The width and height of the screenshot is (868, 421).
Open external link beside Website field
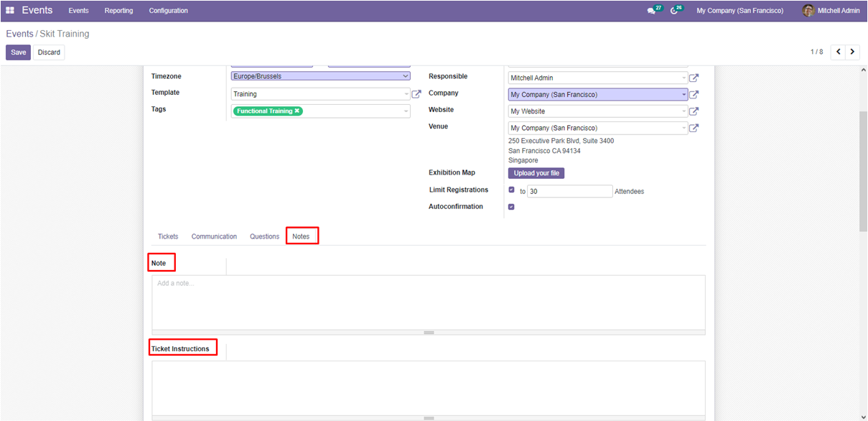[694, 111]
